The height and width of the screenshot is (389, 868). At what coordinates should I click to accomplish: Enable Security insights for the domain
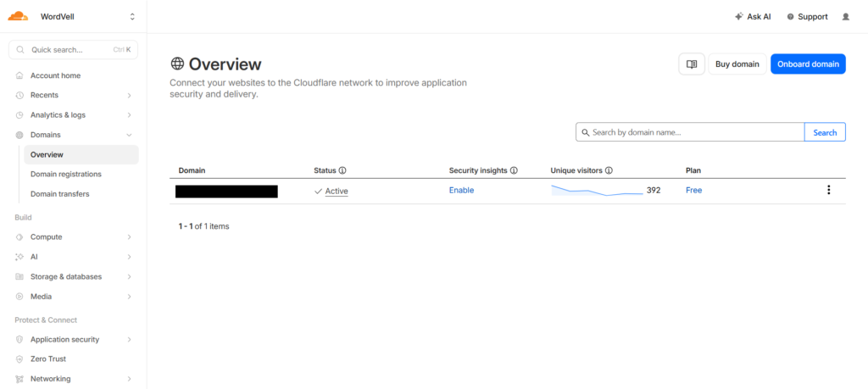461,191
